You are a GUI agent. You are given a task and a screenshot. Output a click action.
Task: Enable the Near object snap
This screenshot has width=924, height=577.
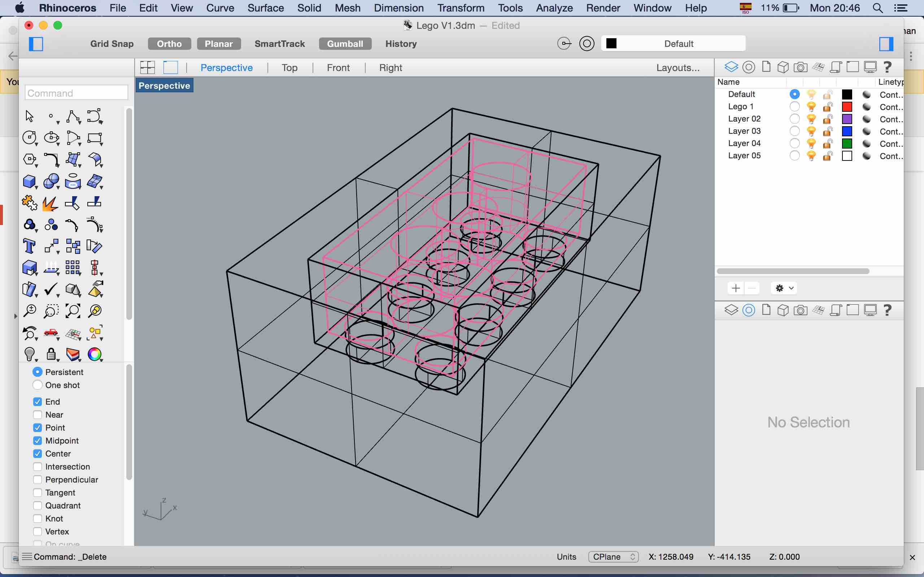point(38,415)
